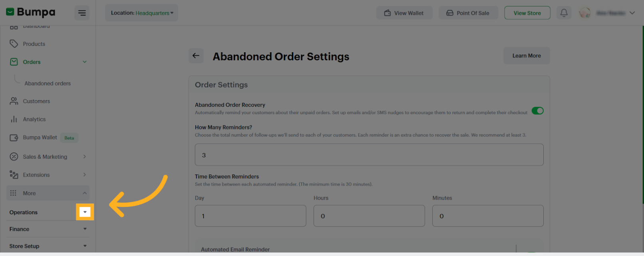Image resolution: width=644 pixels, height=256 pixels.
Task: Click the Order Settings section title
Action: 221,85
